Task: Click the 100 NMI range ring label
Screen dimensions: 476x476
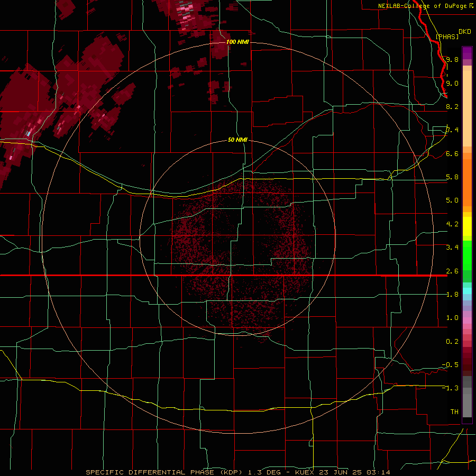Action: [x=237, y=42]
